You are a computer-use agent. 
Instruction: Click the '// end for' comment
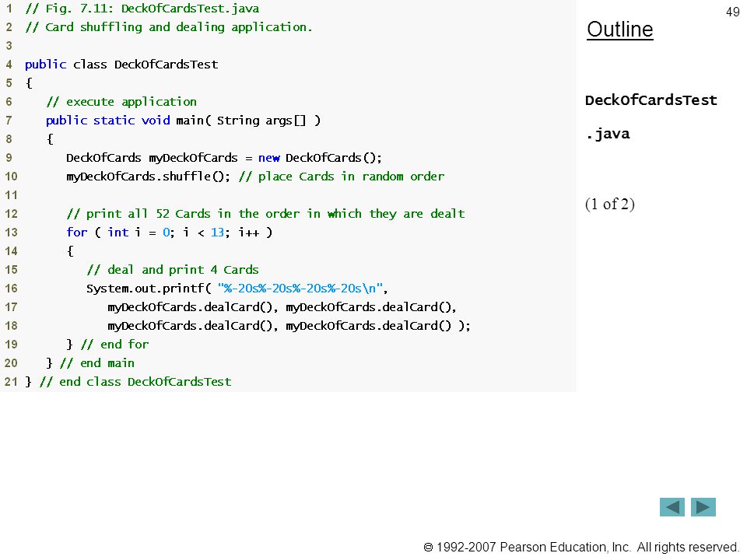tap(115, 345)
